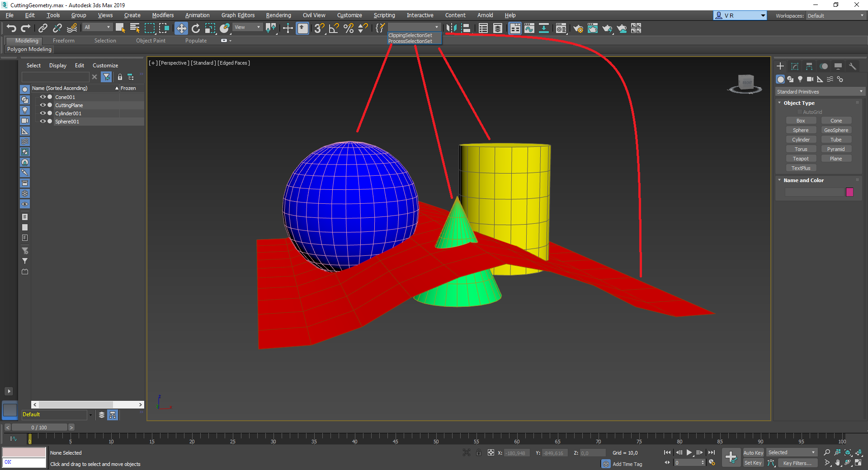
Task: Enable the Auto Key animation mode
Action: pos(753,452)
